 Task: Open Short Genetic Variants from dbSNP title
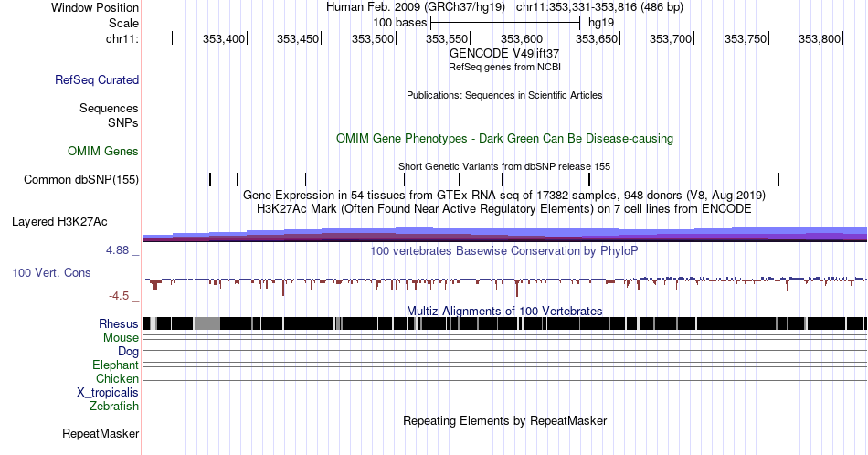[504, 166]
